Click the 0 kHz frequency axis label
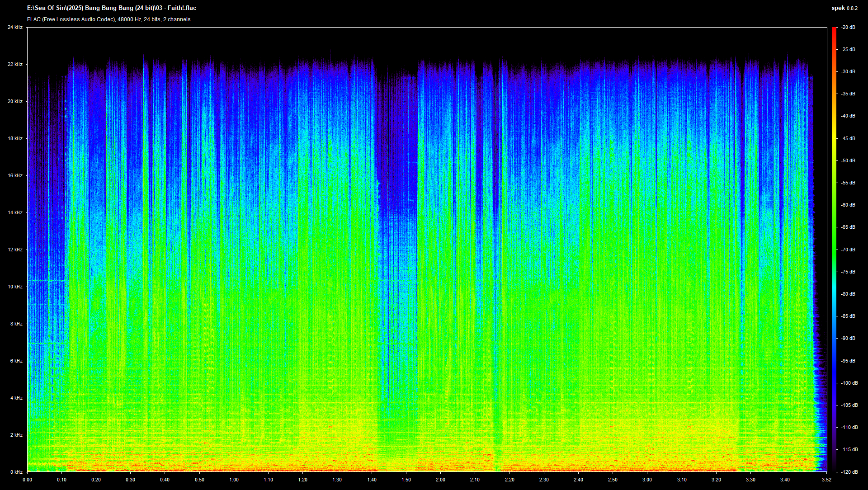The height and width of the screenshot is (490, 868). (16, 472)
